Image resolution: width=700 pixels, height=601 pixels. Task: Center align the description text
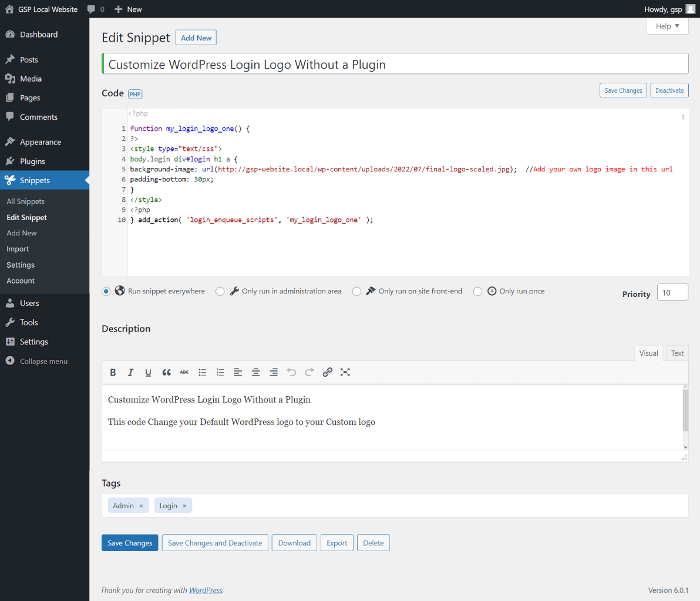pyautogui.click(x=256, y=372)
